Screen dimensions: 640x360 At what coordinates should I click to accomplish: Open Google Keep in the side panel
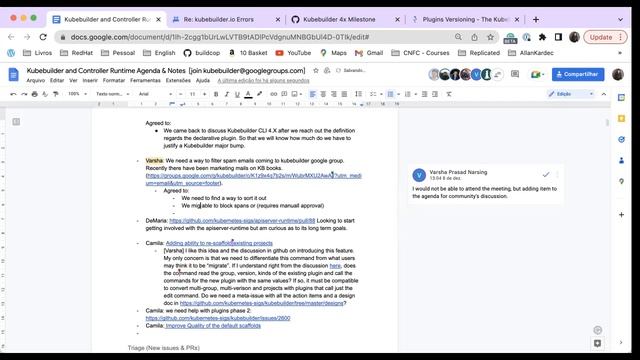point(621,118)
